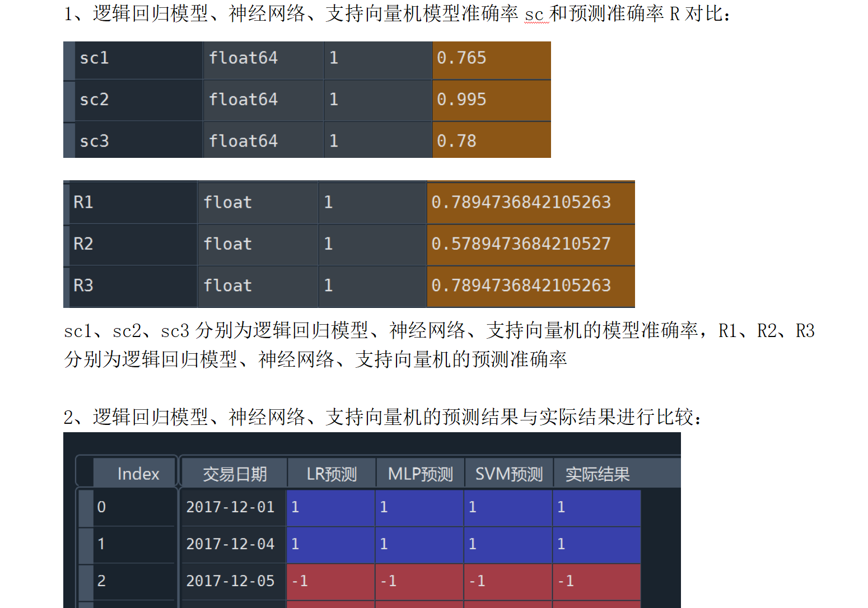Click SVM预测 value -1 for 2017-12-05

tap(508, 582)
